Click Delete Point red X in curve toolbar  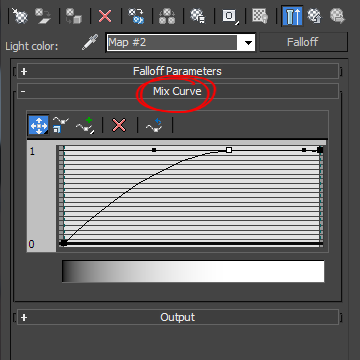[x=119, y=125]
